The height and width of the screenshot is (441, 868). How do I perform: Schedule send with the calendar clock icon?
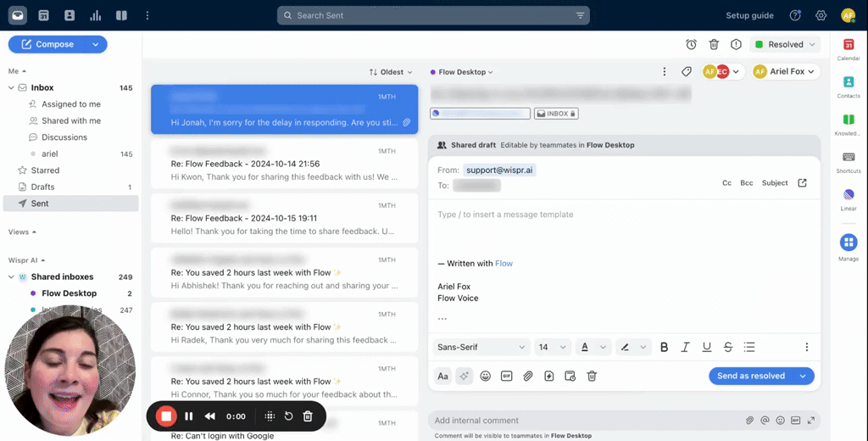coord(570,377)
